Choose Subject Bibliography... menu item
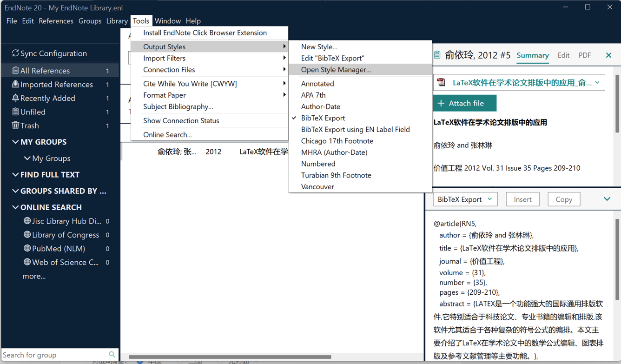The image size is (621, 364). (x=209, y=106)
